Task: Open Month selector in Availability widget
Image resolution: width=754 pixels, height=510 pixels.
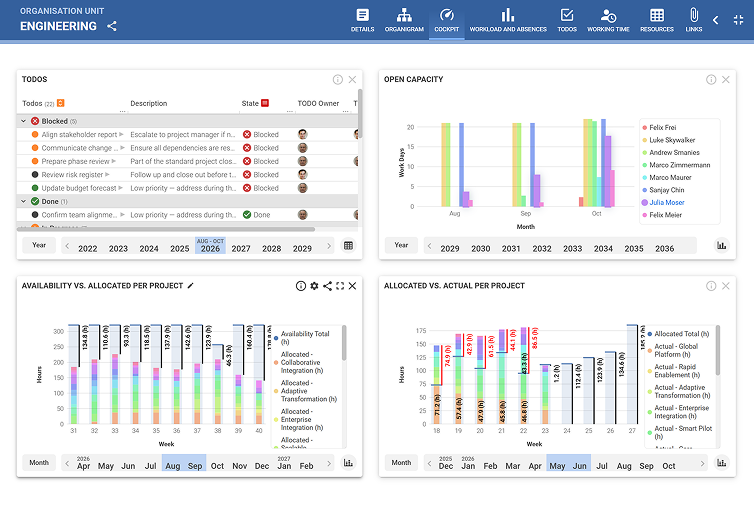Action: (x=39, y=462)
